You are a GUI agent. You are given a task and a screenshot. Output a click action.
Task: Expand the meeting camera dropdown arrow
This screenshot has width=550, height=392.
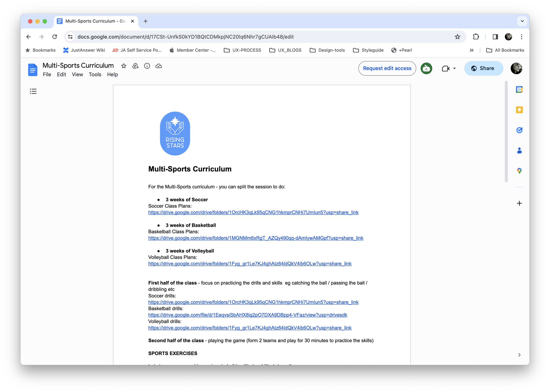454,68
